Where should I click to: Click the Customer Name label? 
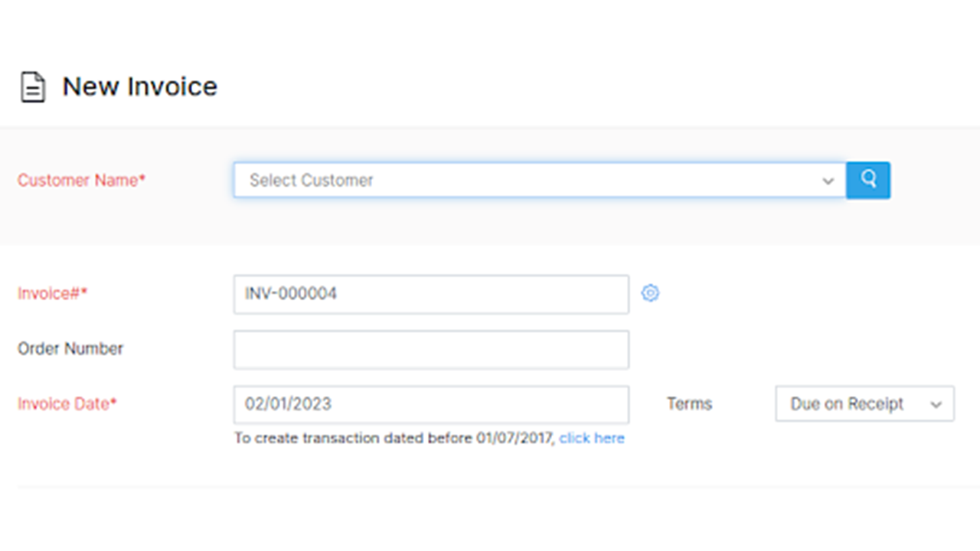(81, 181)
